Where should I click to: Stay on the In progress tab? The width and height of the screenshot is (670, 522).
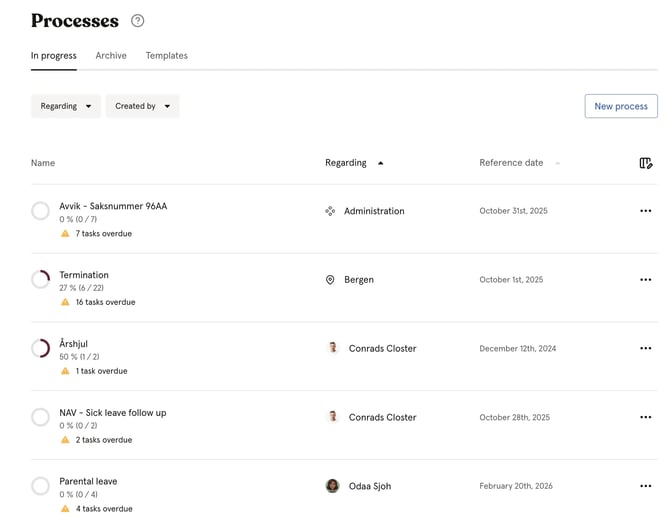click(54, 56)
